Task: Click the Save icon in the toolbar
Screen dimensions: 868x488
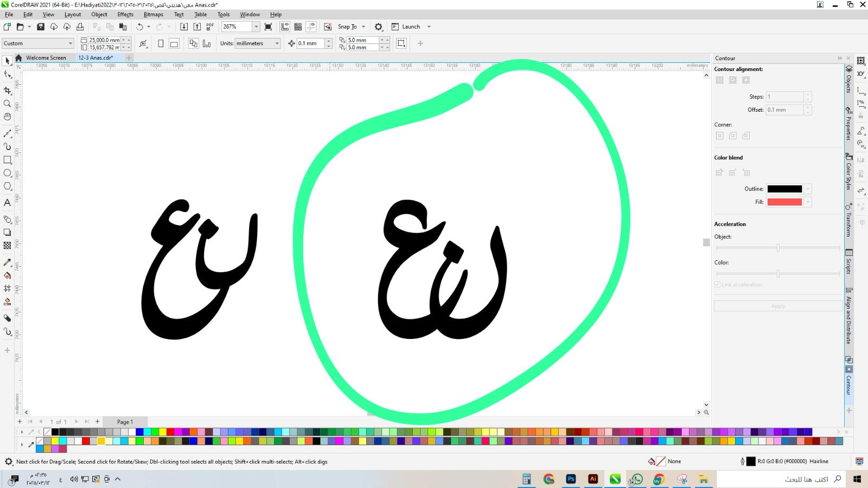Action: 40,27
